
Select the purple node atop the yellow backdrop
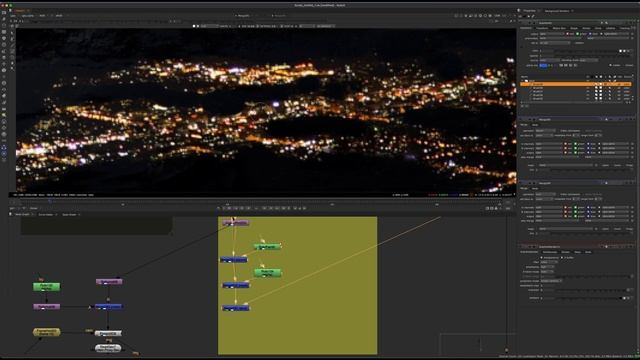[236, 223]
